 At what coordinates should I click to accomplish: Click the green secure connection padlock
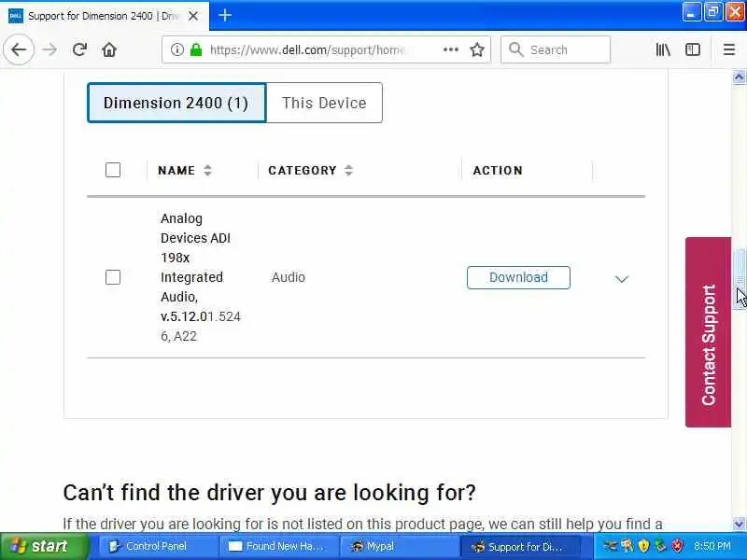[x=196, y=49]
